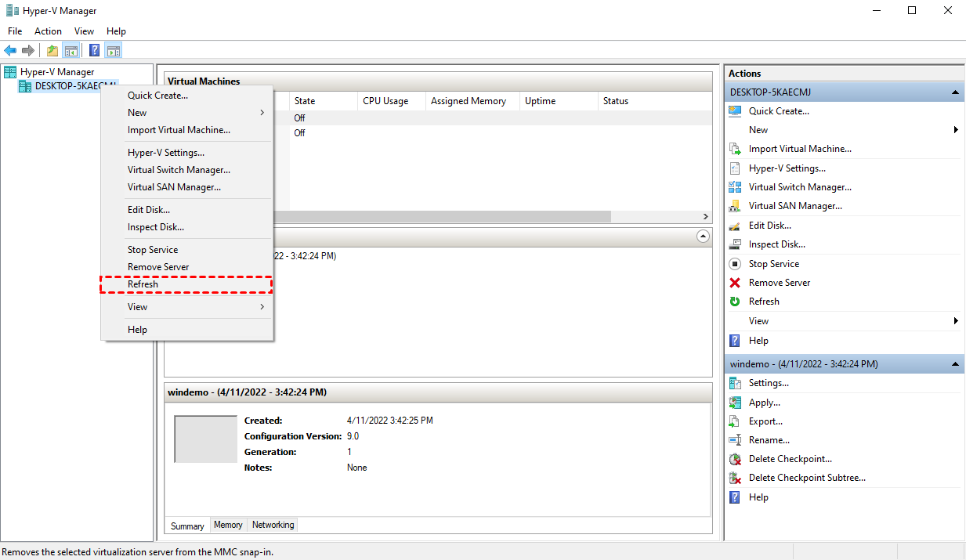Click the windemo VM preview thumbnail
Viewport: 966px width, 560px height.
[205, 439]
